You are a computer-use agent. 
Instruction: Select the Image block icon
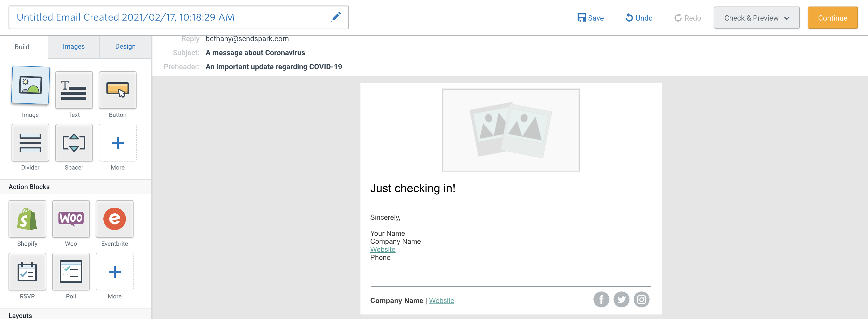tap(30, 86)
